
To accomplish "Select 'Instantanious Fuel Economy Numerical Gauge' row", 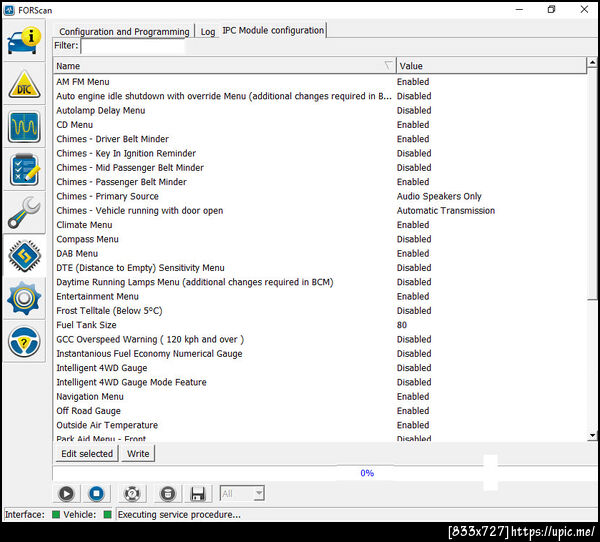I will coord(320,354).
